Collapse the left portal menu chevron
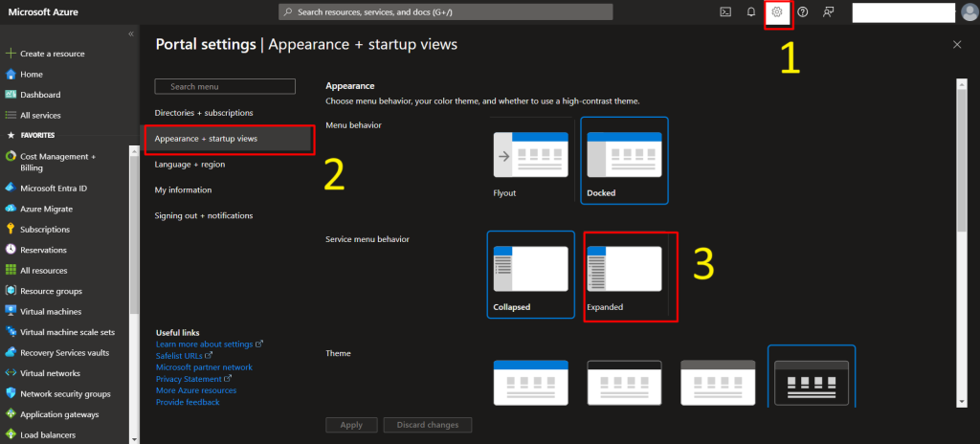The height and width of the screenshot is (444, 980). 131,33
